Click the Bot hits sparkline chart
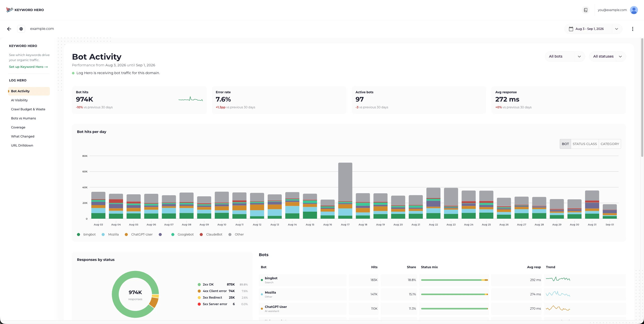This screenshot has height=324, width=644. 191,99
